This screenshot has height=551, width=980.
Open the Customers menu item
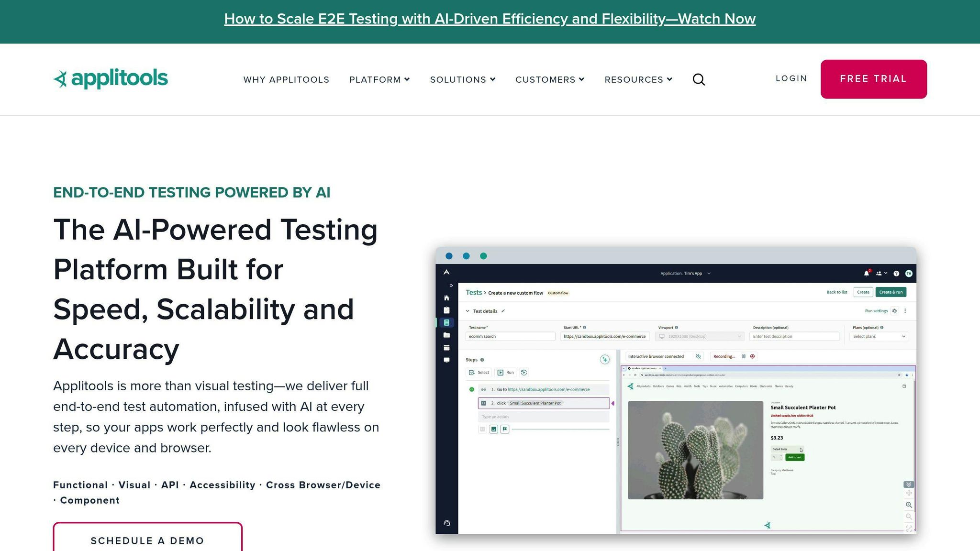(549, 79)
